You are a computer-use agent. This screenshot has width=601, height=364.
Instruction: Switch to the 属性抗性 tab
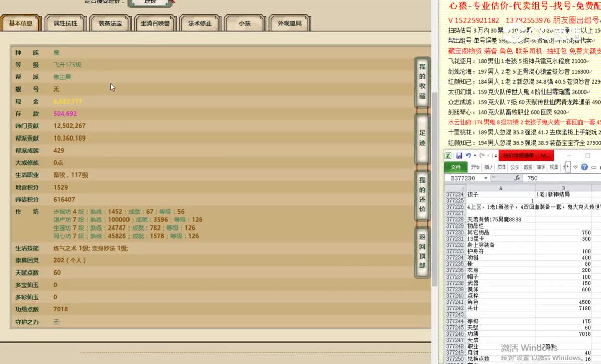[x=66, y=23]
